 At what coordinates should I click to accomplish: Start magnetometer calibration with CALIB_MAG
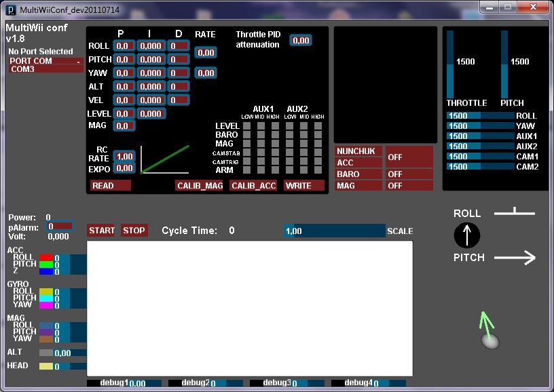[x=200, y=185]
